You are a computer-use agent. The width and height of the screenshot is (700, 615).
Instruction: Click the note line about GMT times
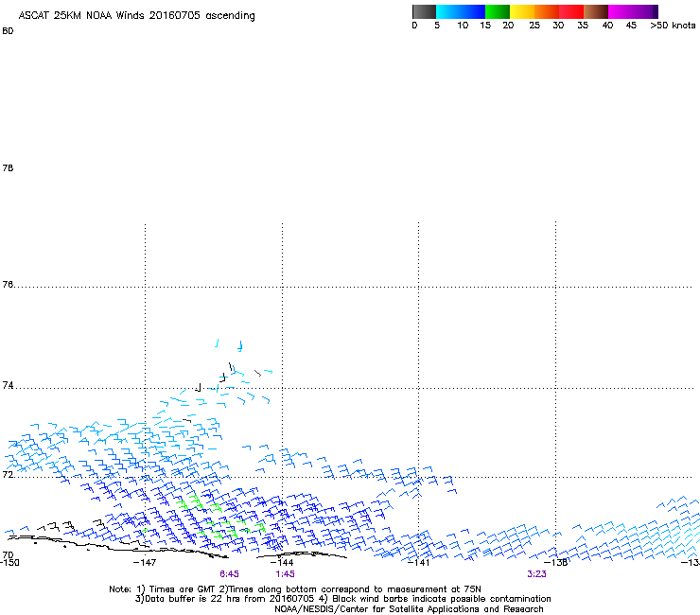click(295, 589)
